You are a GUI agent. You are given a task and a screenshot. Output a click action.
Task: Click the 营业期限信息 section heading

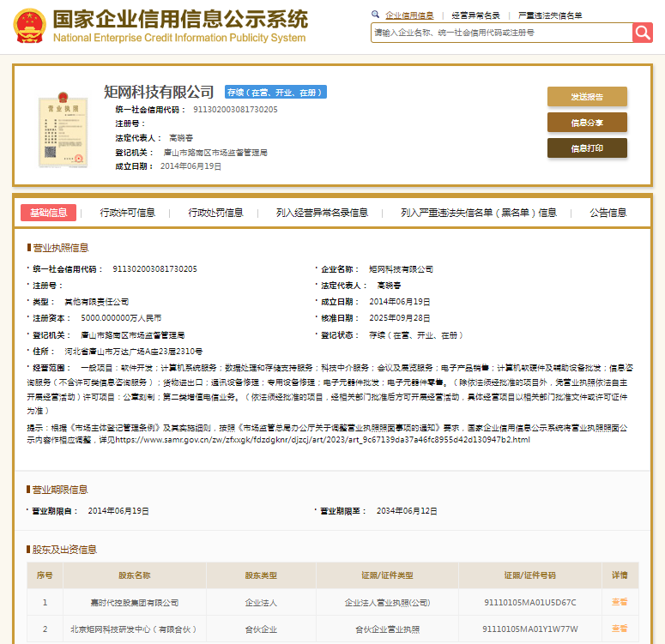[60, 490]
